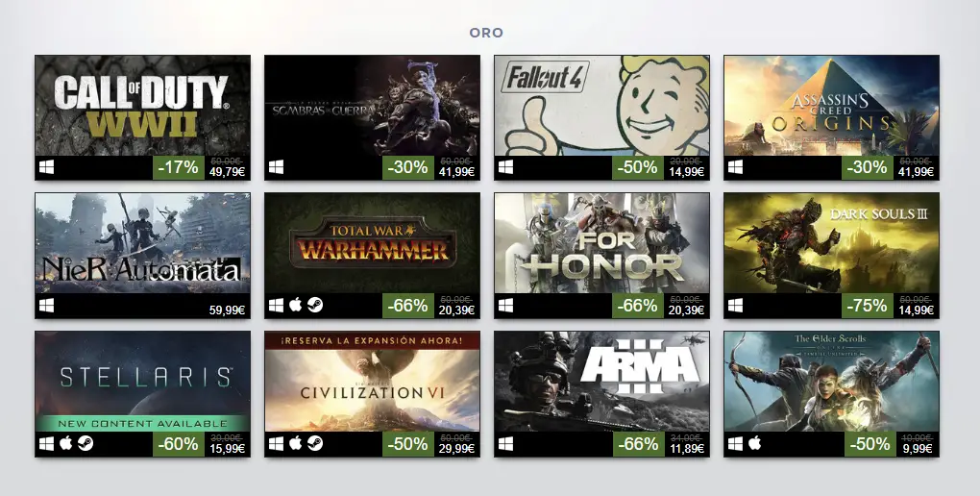Open the Arma III game thumbnail

(601, 382)
